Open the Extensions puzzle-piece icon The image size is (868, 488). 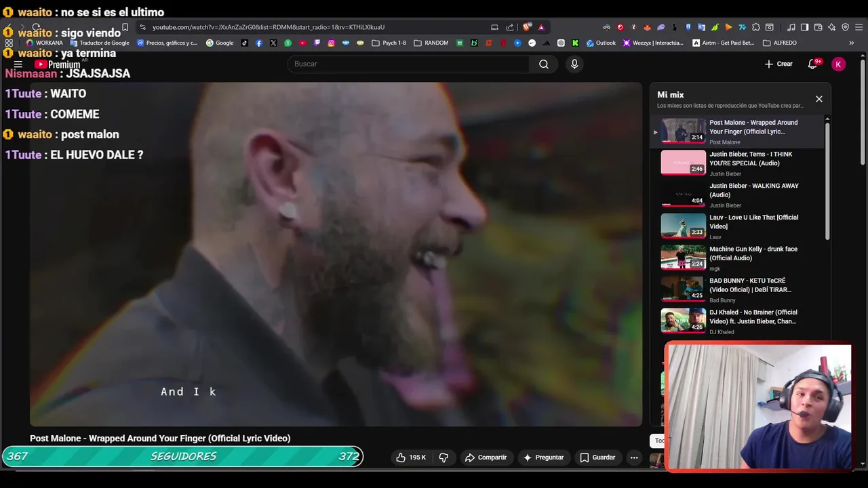tap(755, 27)
